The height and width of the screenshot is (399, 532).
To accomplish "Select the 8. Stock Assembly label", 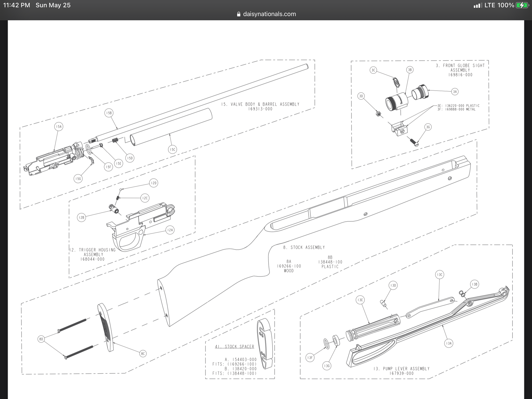I will 304,247.
